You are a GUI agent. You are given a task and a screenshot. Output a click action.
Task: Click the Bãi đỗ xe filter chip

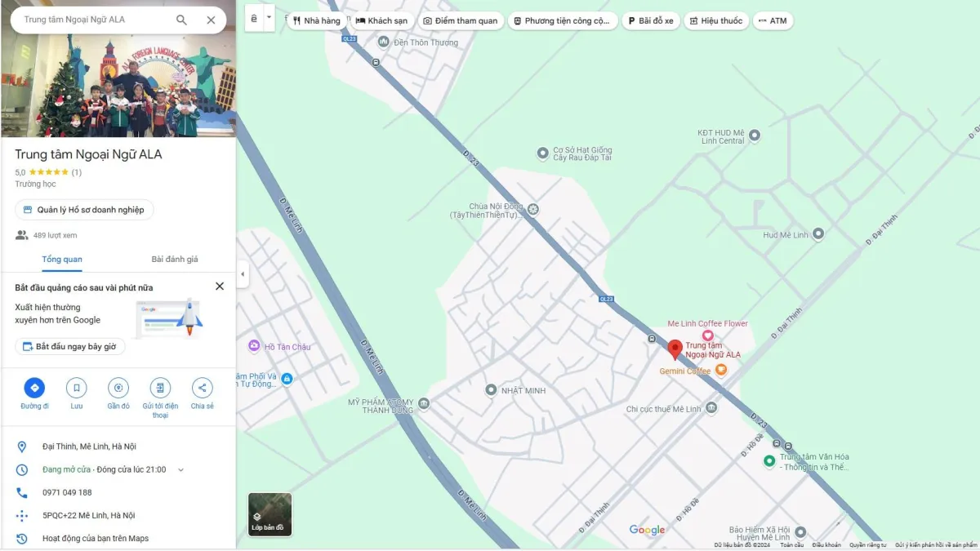651,21
